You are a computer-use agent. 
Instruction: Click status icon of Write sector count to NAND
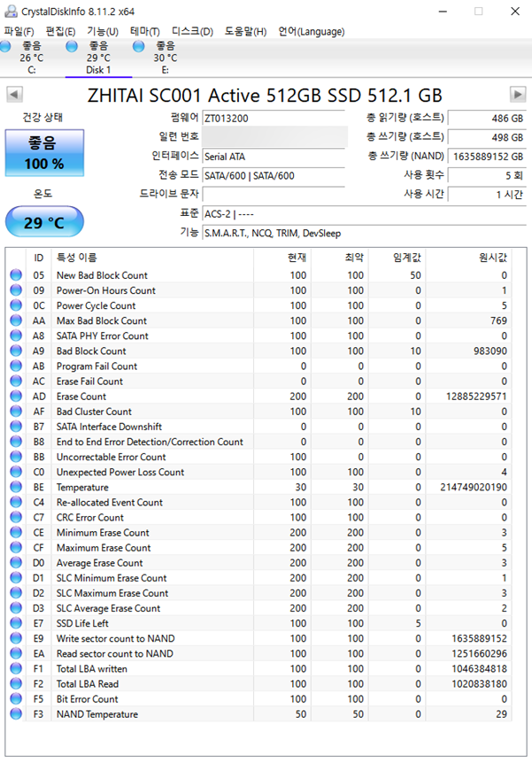point(16,638)
